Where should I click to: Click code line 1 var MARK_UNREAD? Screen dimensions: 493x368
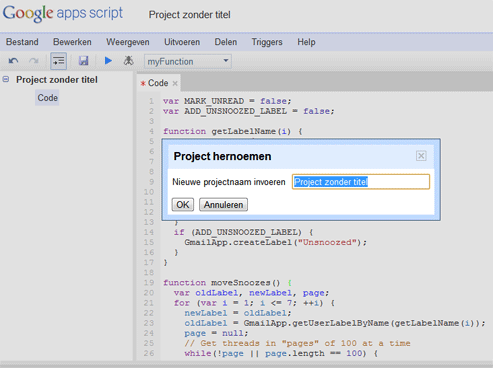tap(227, 101)
